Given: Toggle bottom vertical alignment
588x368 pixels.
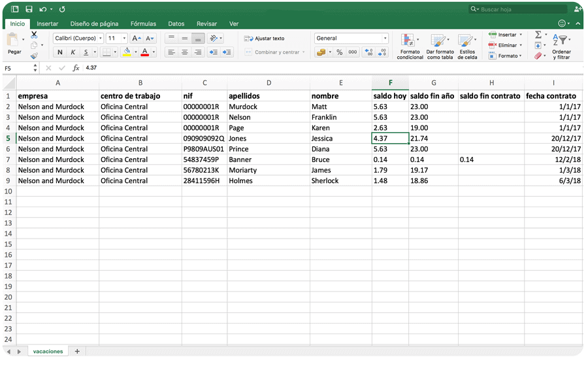Looking at the screenshot, I should tap(198, 39).
